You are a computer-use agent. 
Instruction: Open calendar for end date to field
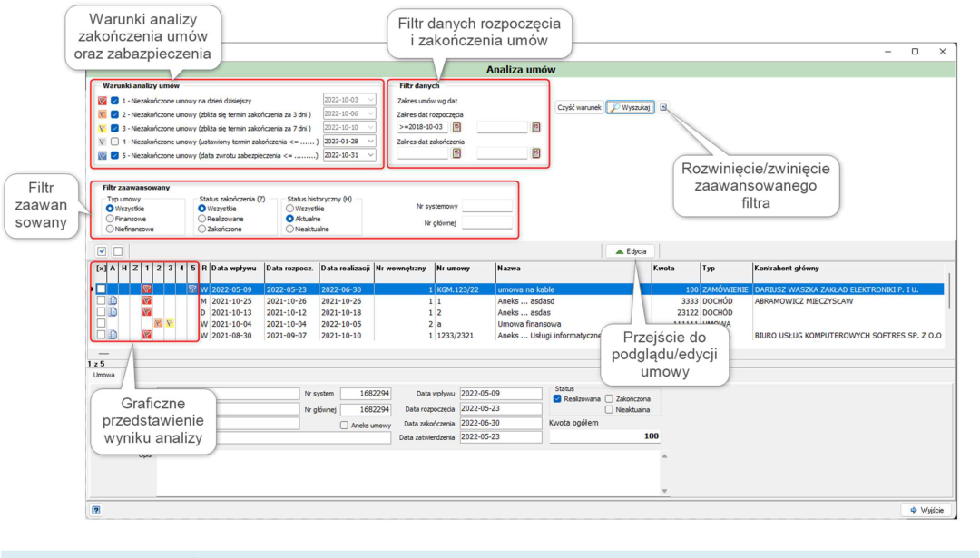pos(535,153)
